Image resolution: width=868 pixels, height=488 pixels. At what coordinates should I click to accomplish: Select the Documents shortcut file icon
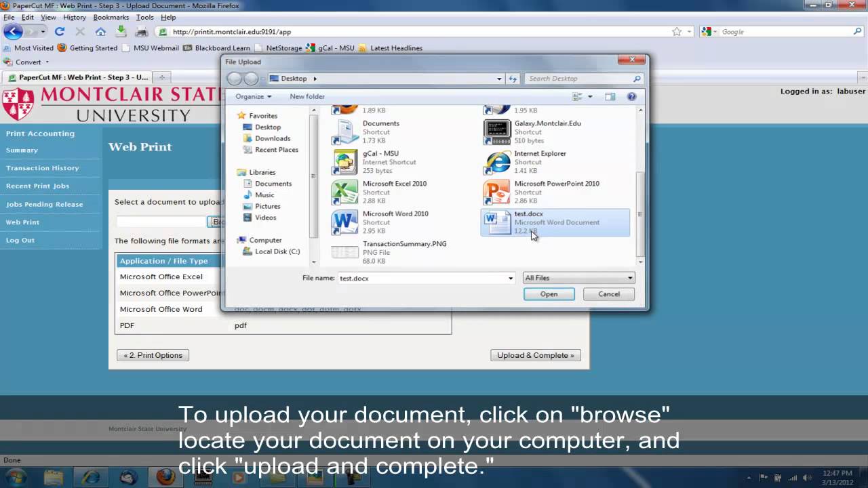point(344,132)
